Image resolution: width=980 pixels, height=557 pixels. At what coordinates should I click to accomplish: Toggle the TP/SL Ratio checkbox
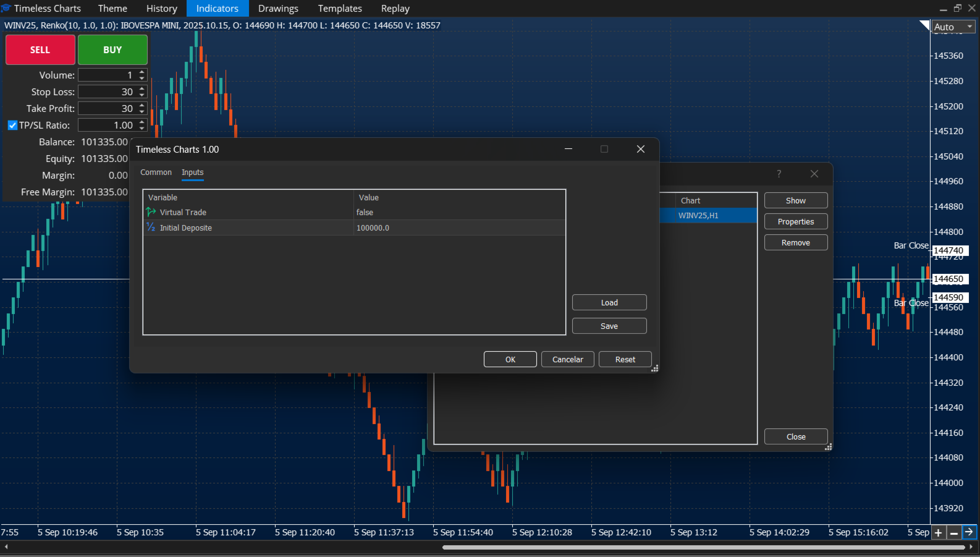tap(12, 125)
